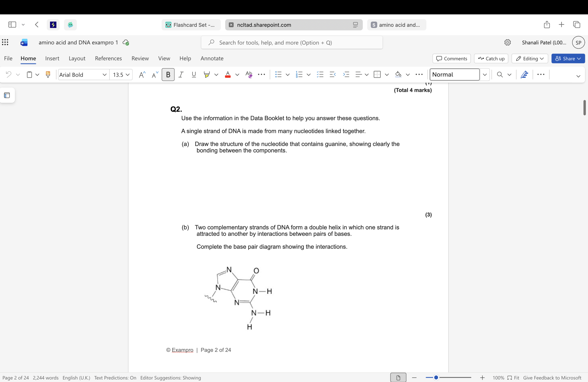Apply a numbered list
The image size is (588, 382).
click(x=299, y=74)
